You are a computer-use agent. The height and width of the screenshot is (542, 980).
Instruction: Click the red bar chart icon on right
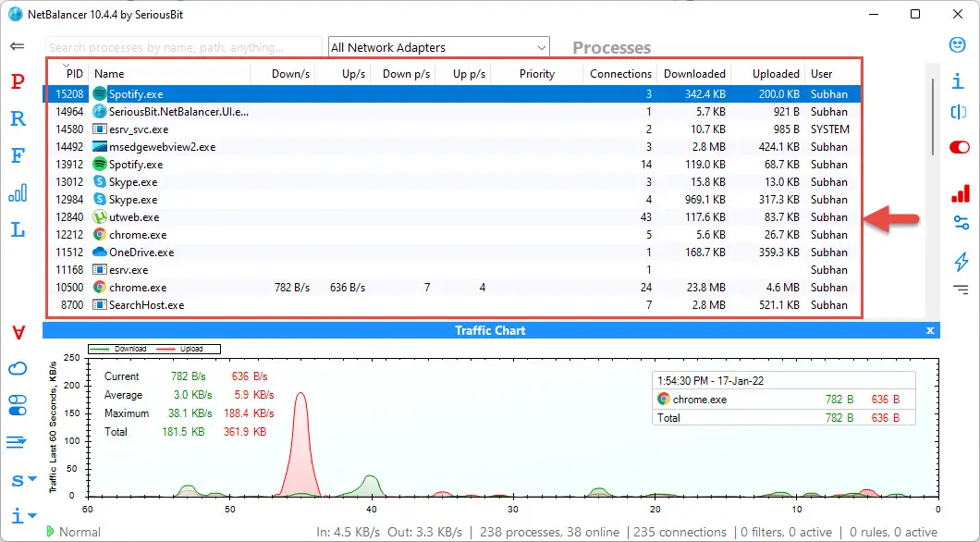[x=960, y=193]
